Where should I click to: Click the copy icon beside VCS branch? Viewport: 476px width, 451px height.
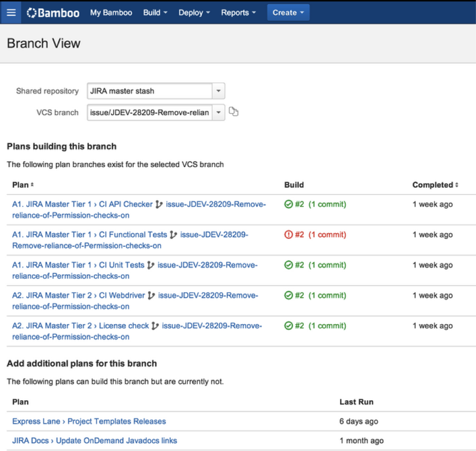coord(233,112)
